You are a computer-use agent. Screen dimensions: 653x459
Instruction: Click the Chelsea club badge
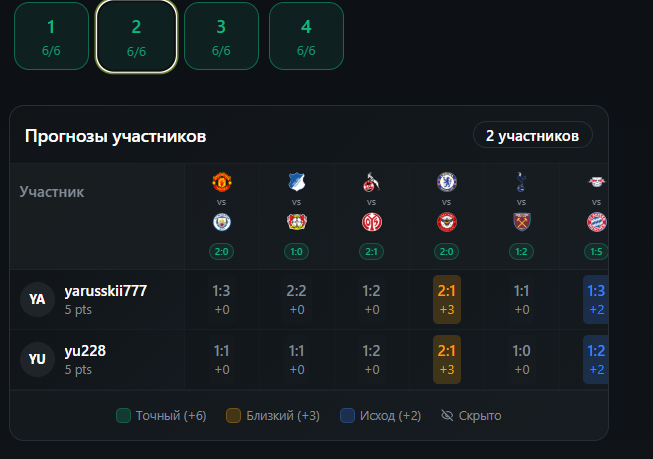coord(447,182)
